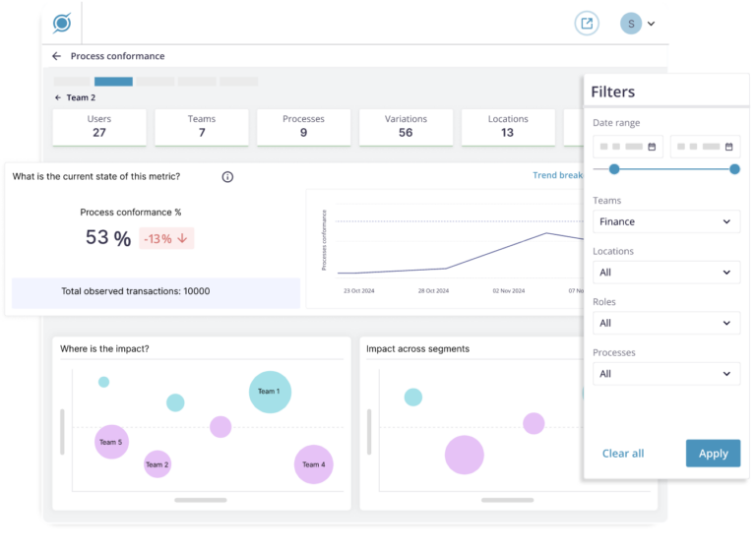756x553 pixels.
Task: Click the Trend breakdown link
Action: point(558,176)
